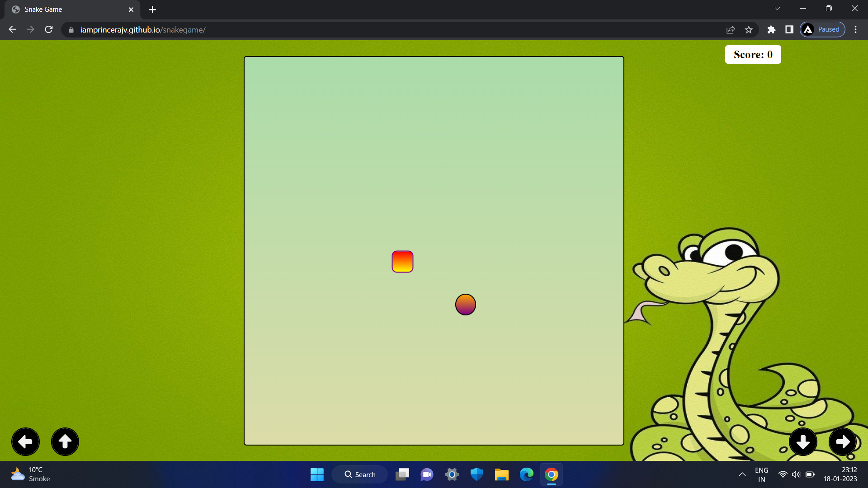Click the battery tray icon
Image resolution: width=868 pixels, height=488 pixels.
810,474
